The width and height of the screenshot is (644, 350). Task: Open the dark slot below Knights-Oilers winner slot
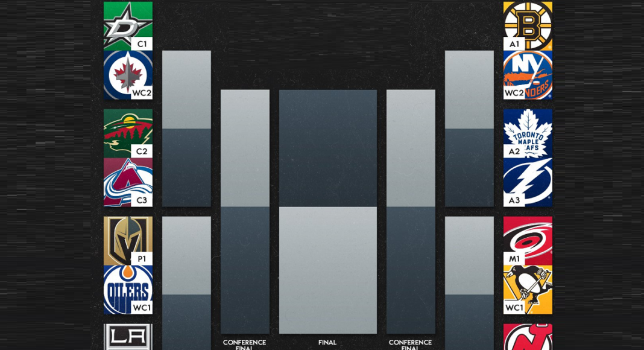coord(186,322)
